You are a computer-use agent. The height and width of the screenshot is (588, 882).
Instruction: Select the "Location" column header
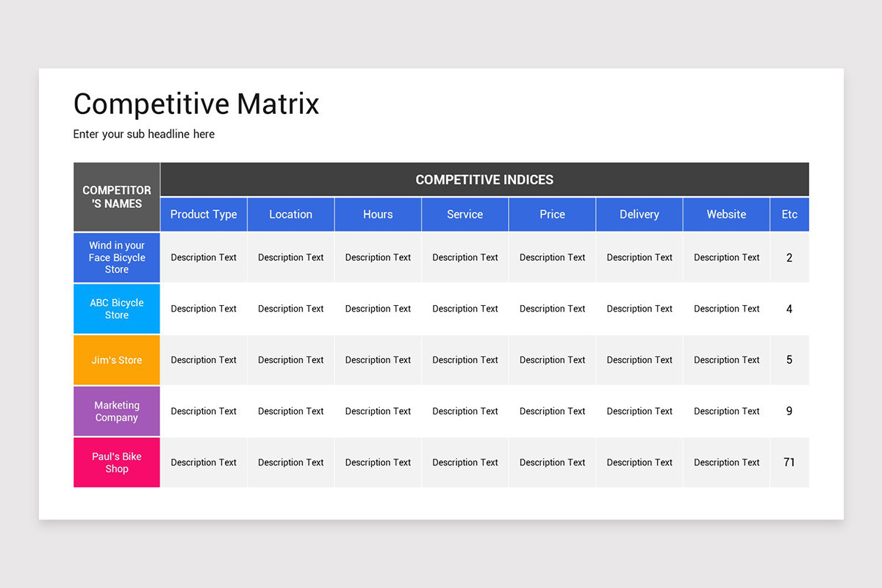290,214
